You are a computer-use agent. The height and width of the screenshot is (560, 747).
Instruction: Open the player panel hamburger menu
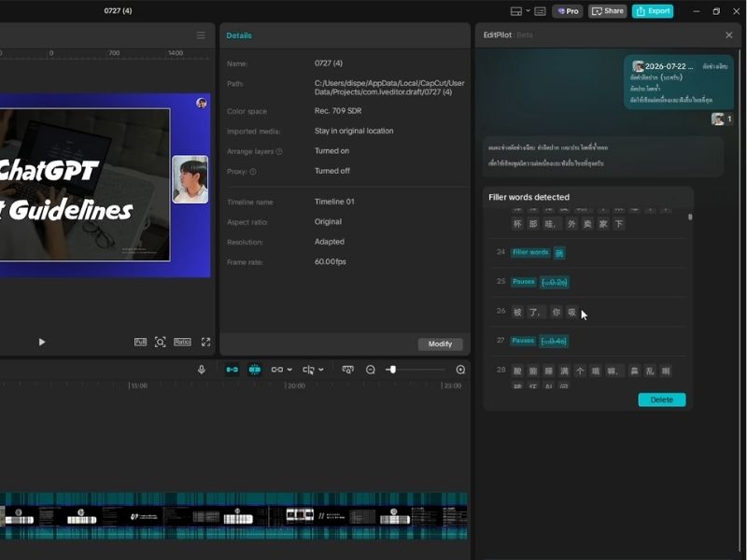click(201, 35)
